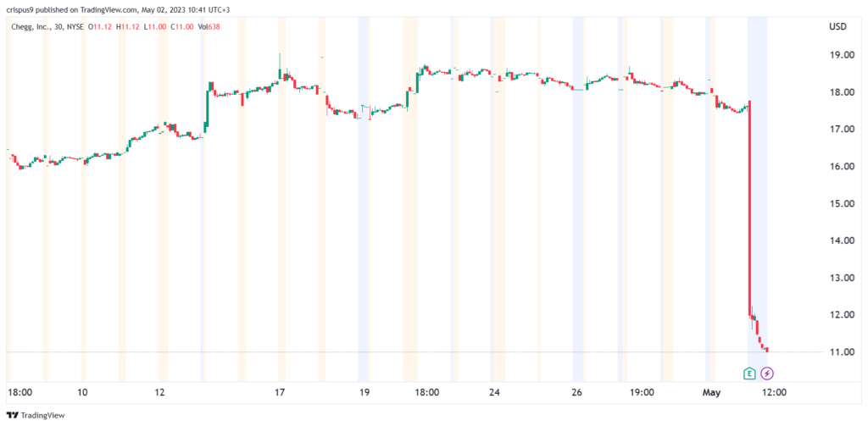The image size is (868, 426).
Task: Click the High price value H11.12
Action: [128, 27]
